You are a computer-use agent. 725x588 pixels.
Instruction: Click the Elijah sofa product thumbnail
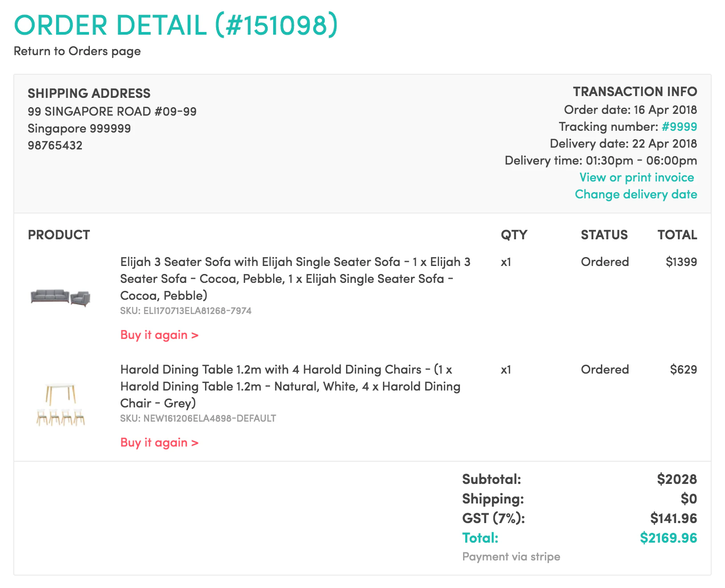coord(60,297)
